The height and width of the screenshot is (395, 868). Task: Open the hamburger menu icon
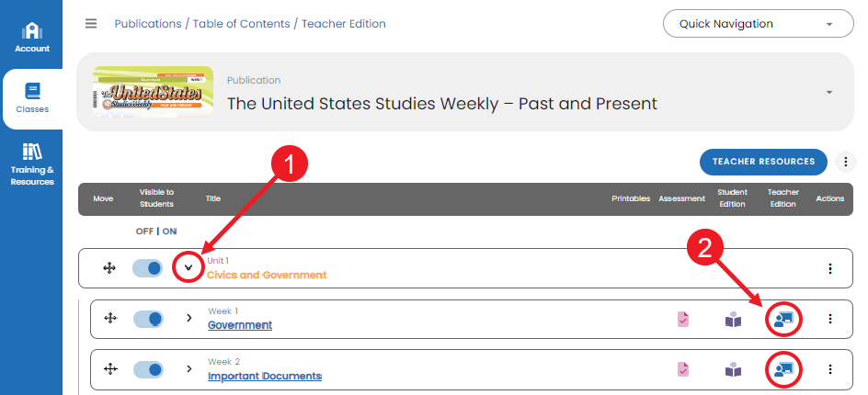coord(91,24)
